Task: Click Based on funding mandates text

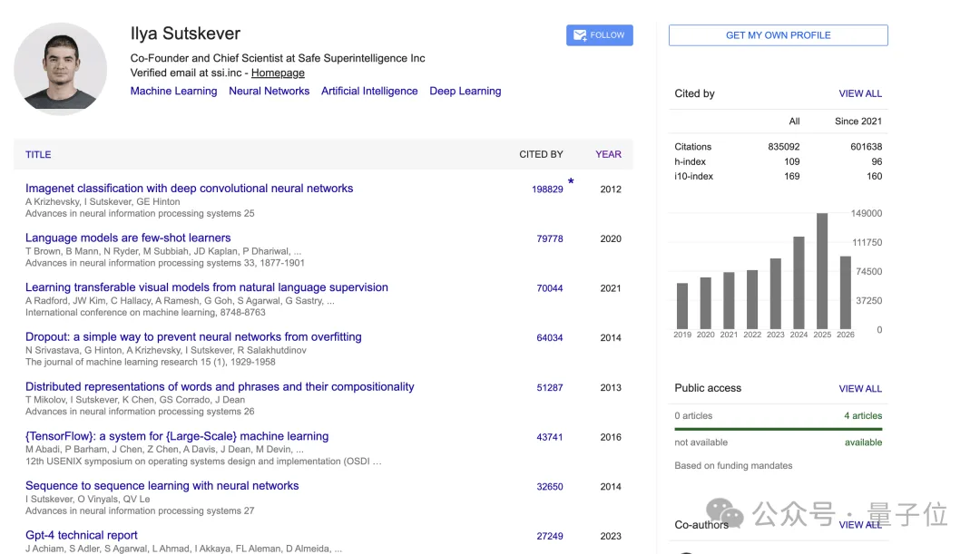Action: [x=733, y=465]
